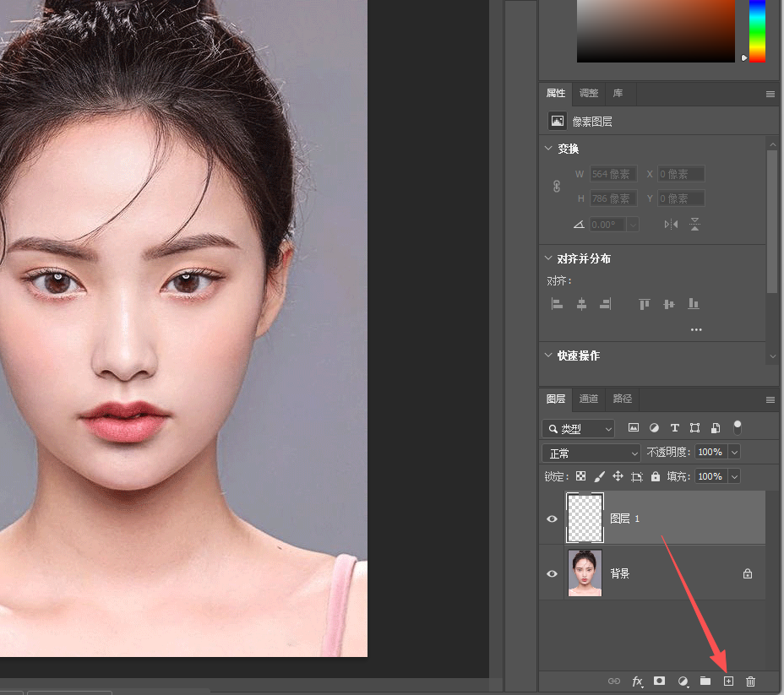Click the link layers icon

pyautogui.click(x=614, y=681)
